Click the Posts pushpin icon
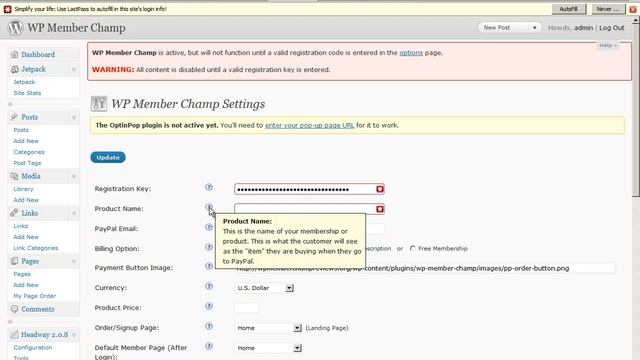Viewport: 640px width, 360px height. [15, 117]
